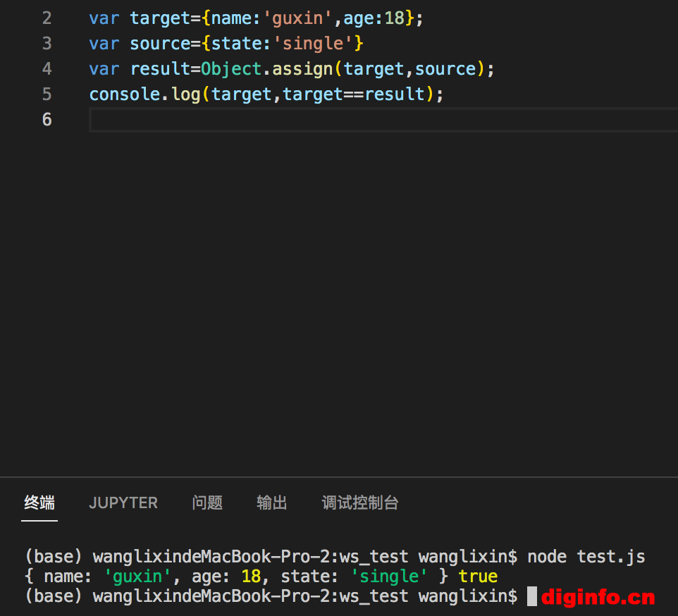Click 'node test.js' command in terminal
The image size is (678, 616).
(586, 557)
